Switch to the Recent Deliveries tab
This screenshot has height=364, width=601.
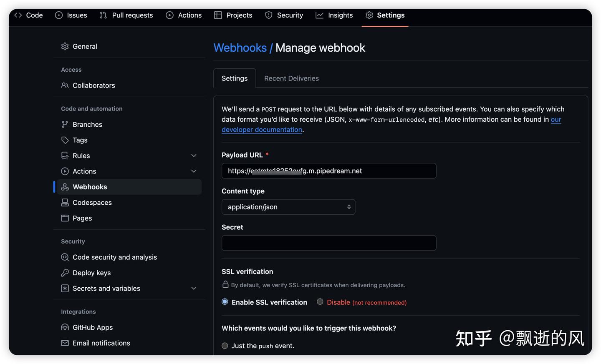pyautogui.click(x=291, y=78)
